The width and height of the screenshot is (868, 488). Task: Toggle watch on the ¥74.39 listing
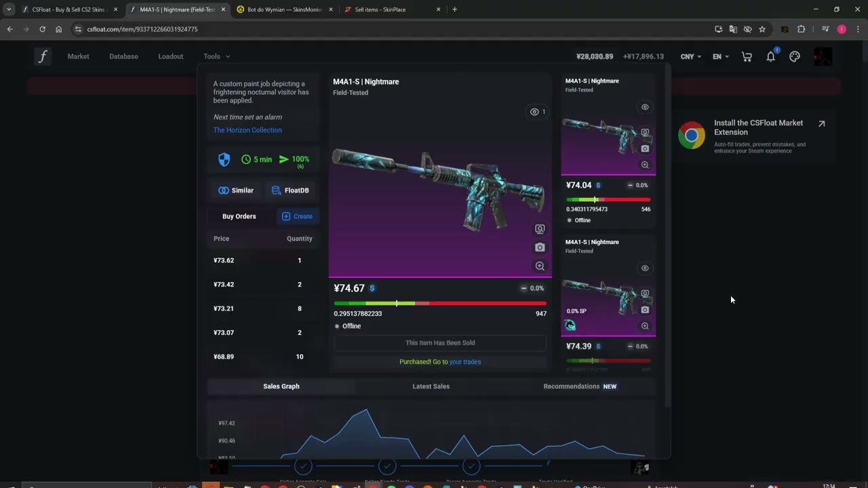tap(645, 268)
